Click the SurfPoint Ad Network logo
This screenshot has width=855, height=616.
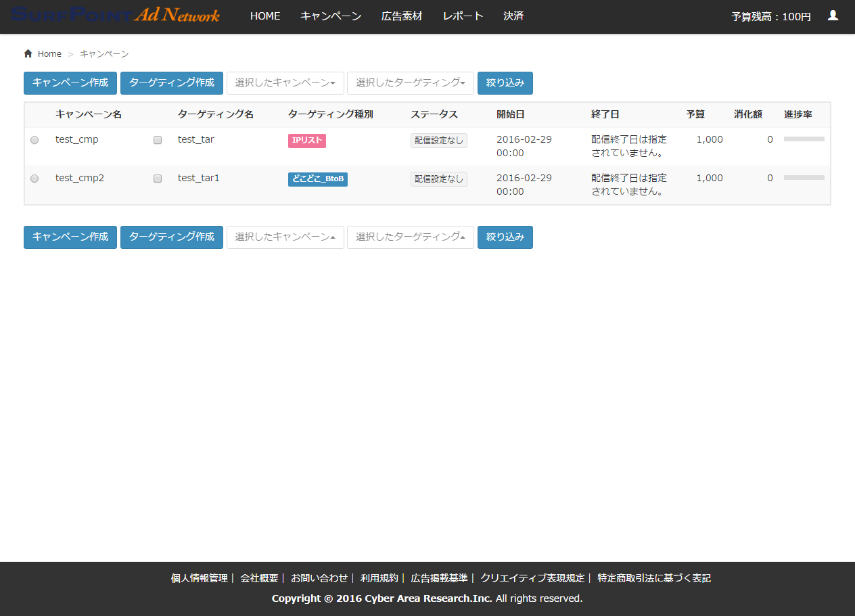pyautogui.click(x=116, y=16)
